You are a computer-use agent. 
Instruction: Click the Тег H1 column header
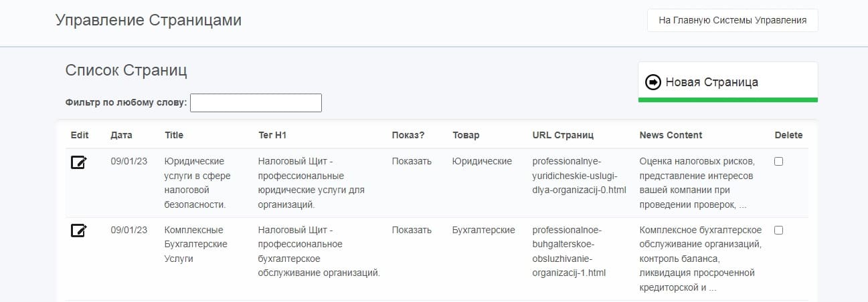[x=272, y=135]
